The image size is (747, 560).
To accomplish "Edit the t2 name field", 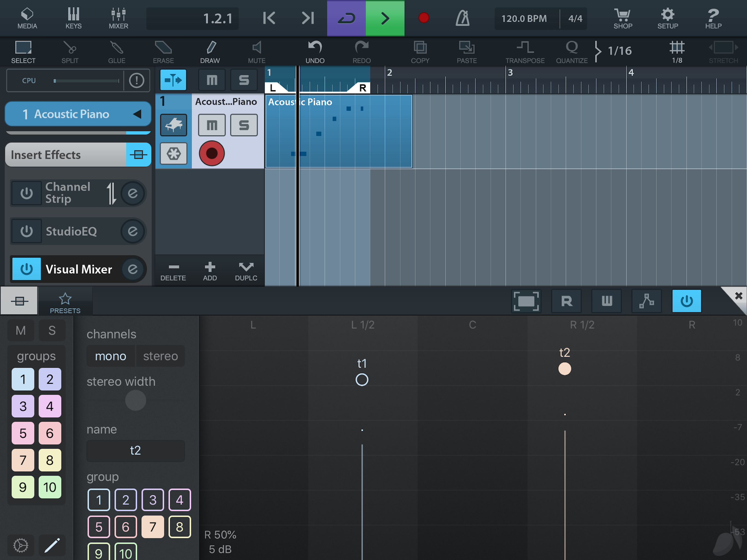I will [135, 451].
